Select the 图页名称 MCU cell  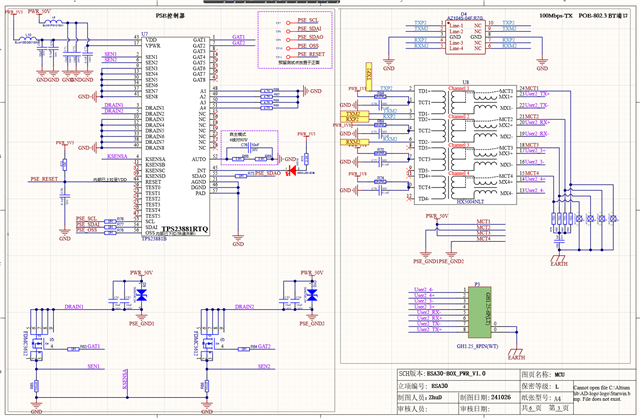pos(577,374)
